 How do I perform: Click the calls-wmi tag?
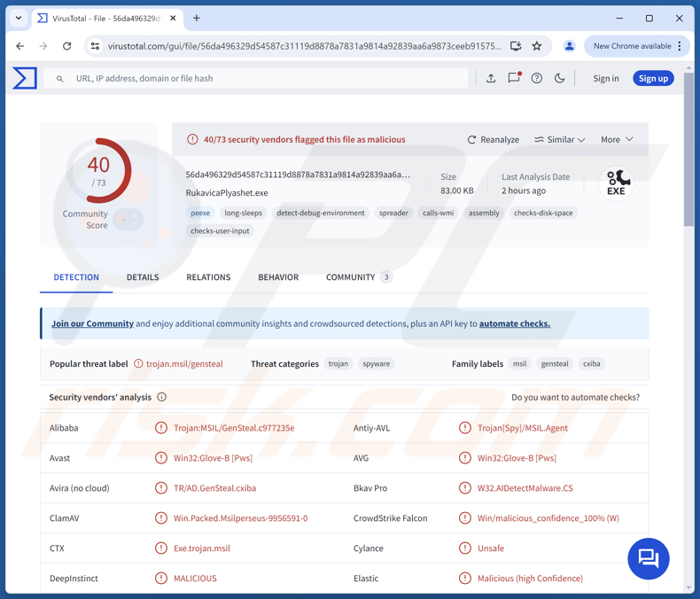point(439,213)
